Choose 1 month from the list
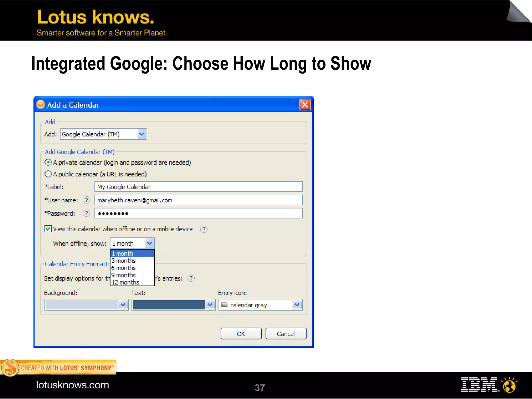Screen dimensions: 532x399 click(x=132, y=253)
